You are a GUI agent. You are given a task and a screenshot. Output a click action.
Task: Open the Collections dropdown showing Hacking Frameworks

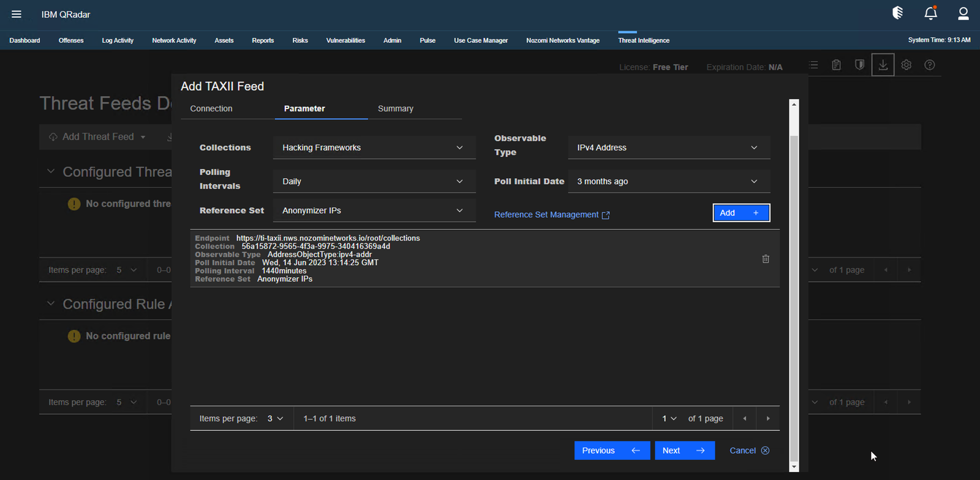374,148
